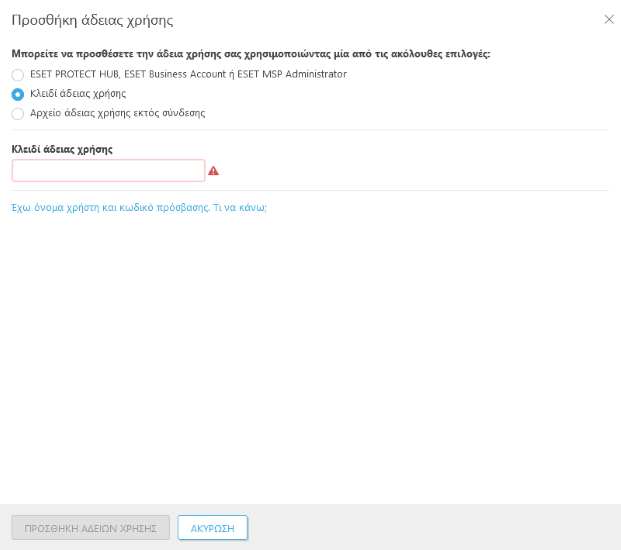Click the Κλειδί άδειας χρήσης option label
621x550 pixels.
pos(78,94)
